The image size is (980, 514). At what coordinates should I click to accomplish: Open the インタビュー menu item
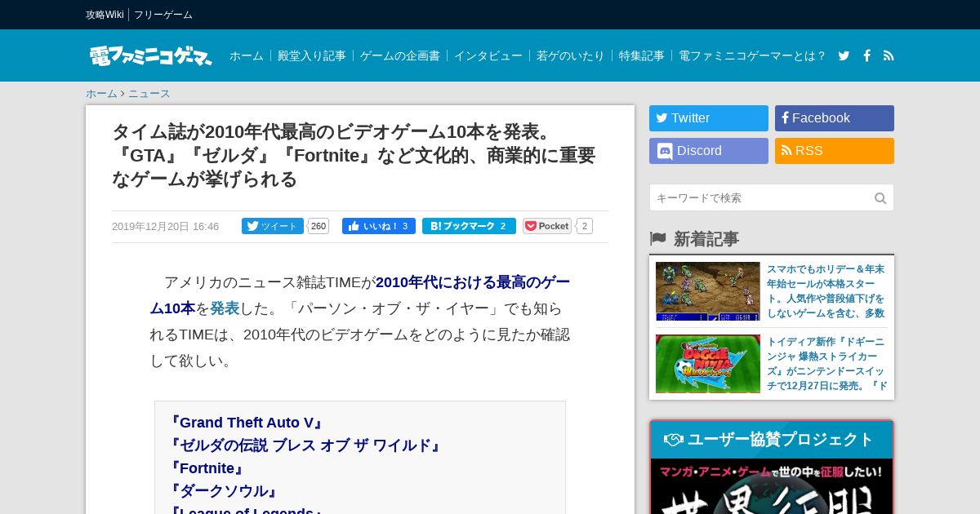488,55
